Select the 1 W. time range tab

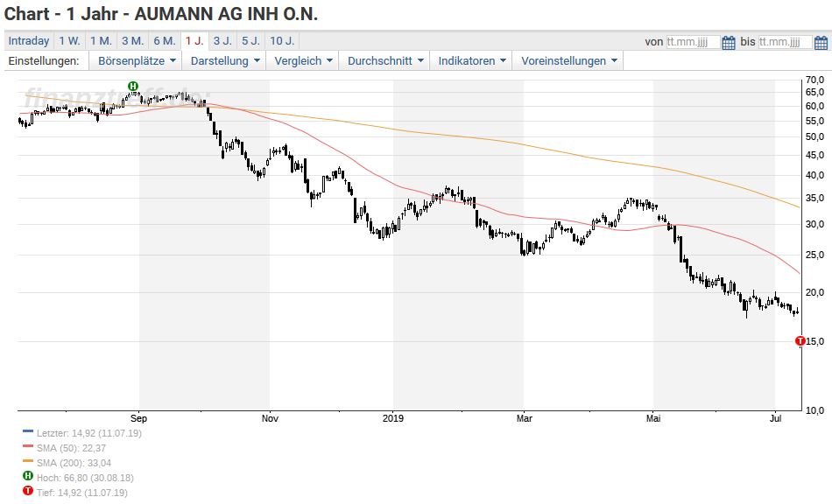pyautogui.click(x=69, y=41)
